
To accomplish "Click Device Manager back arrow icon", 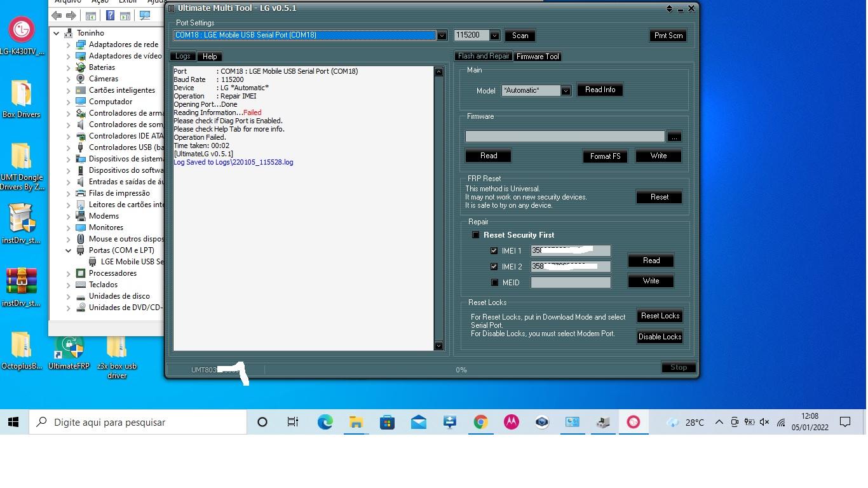I will (57, 15).
